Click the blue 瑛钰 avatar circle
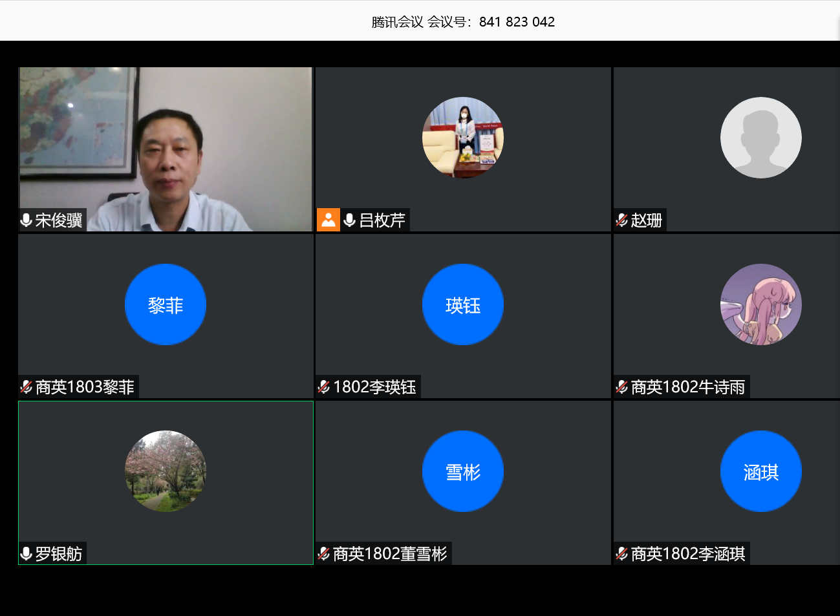 coord(463,304)
